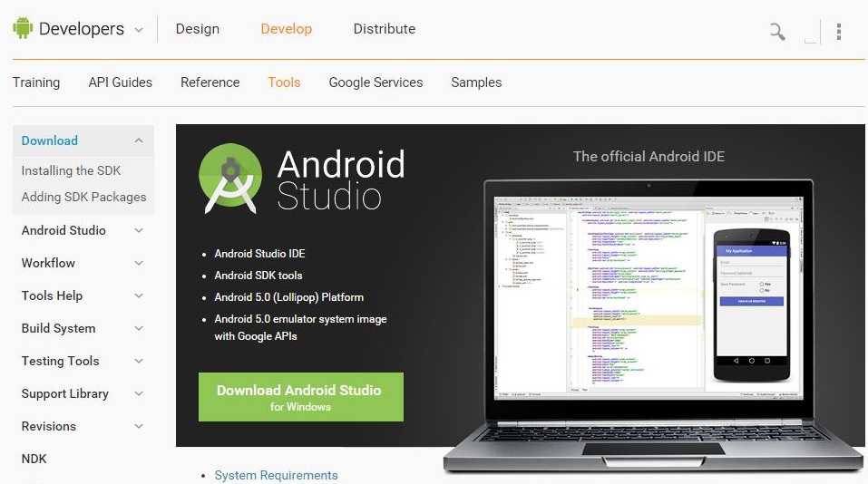
Task: Collapse the Download sidebar section chevron
Action: 139,140
